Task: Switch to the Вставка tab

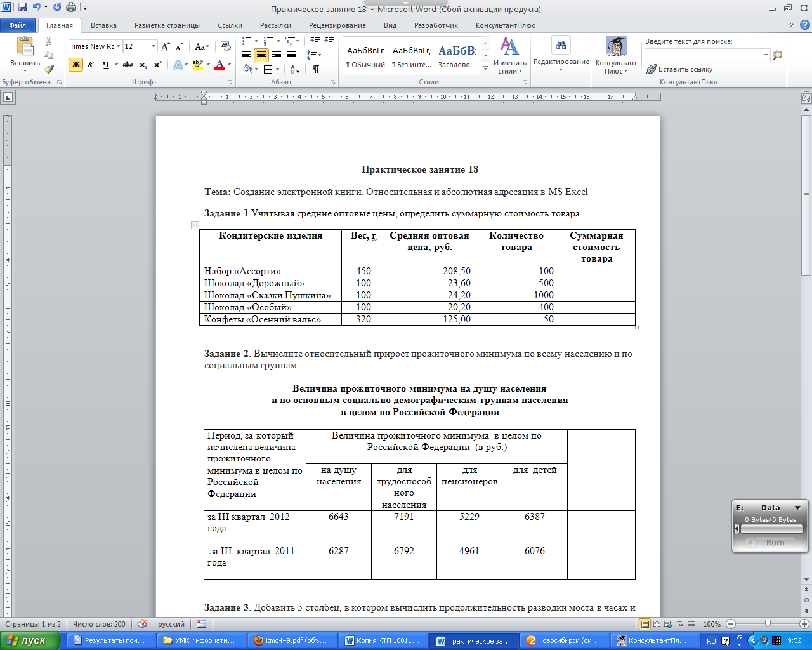Action: pos(103,25)
